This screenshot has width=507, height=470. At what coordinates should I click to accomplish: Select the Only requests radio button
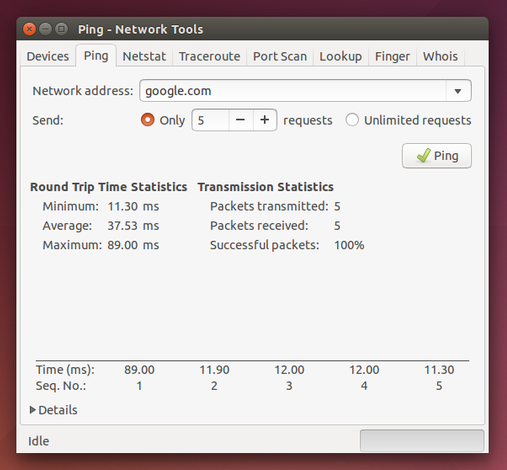(148, 120)
